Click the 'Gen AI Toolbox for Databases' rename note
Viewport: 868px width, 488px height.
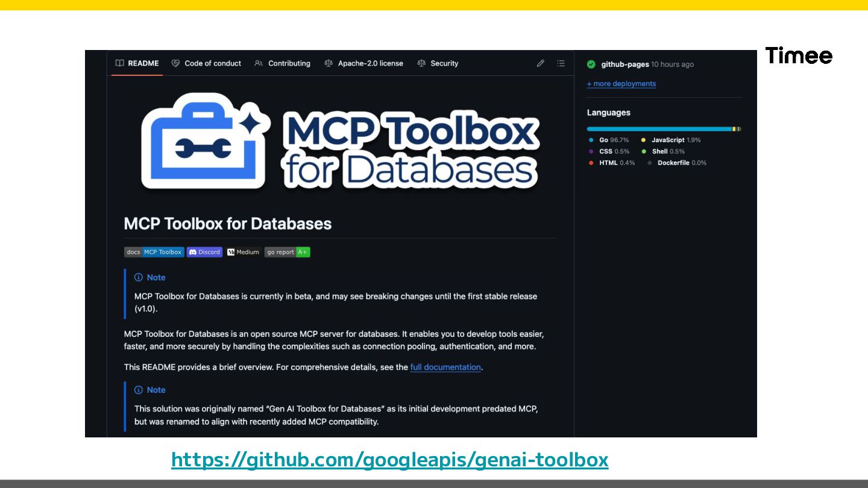click(x=336, y=415)
